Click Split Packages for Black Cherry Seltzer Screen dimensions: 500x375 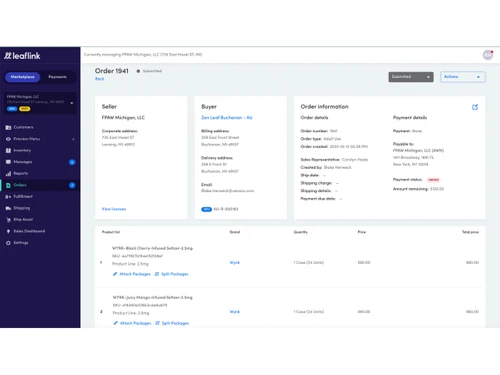[175, 274]
